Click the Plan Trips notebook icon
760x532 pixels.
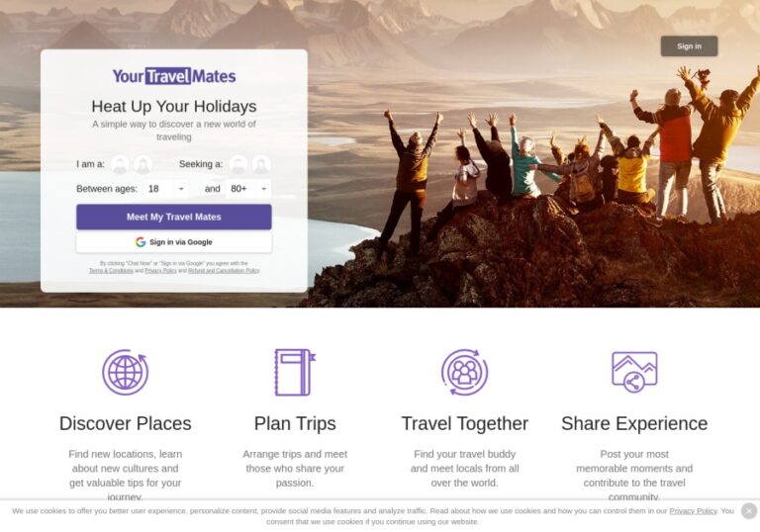295,372
